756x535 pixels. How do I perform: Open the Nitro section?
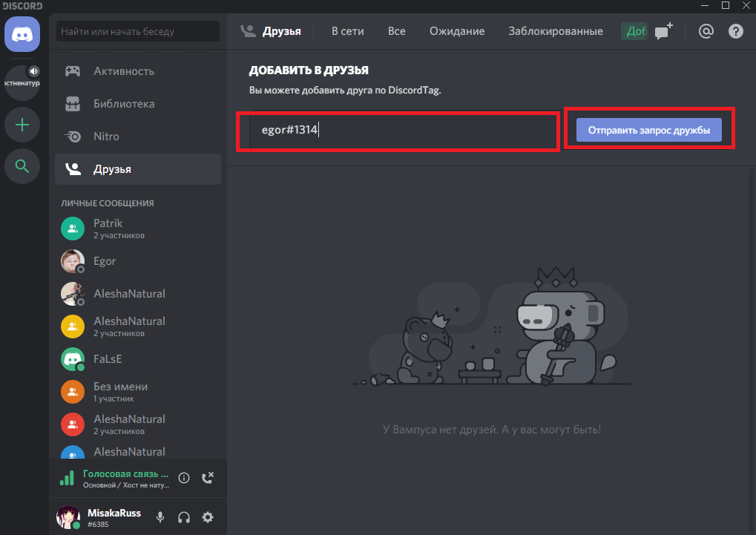tap(106, 137)
